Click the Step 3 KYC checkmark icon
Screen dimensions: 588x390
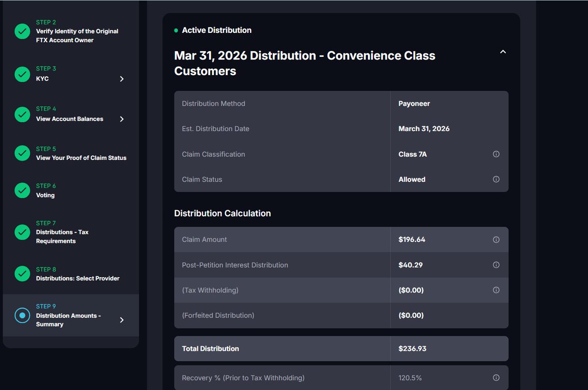tap(23, 74)
